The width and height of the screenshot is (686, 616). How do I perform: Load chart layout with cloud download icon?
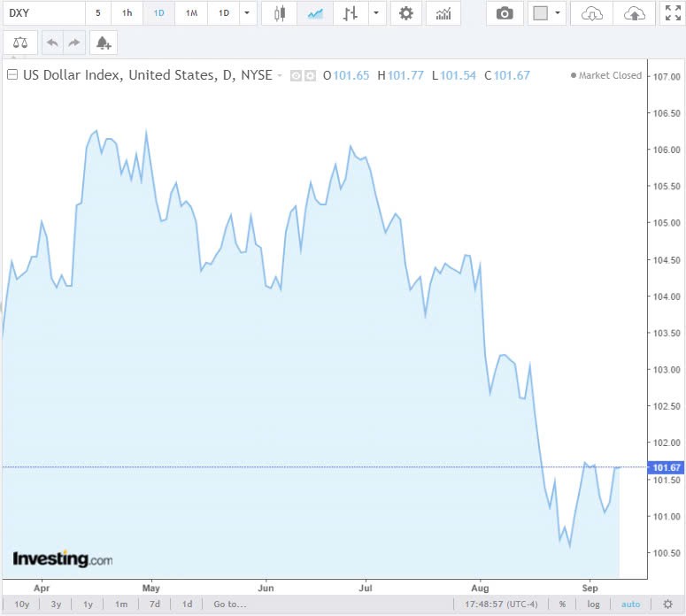pos(592,13)
